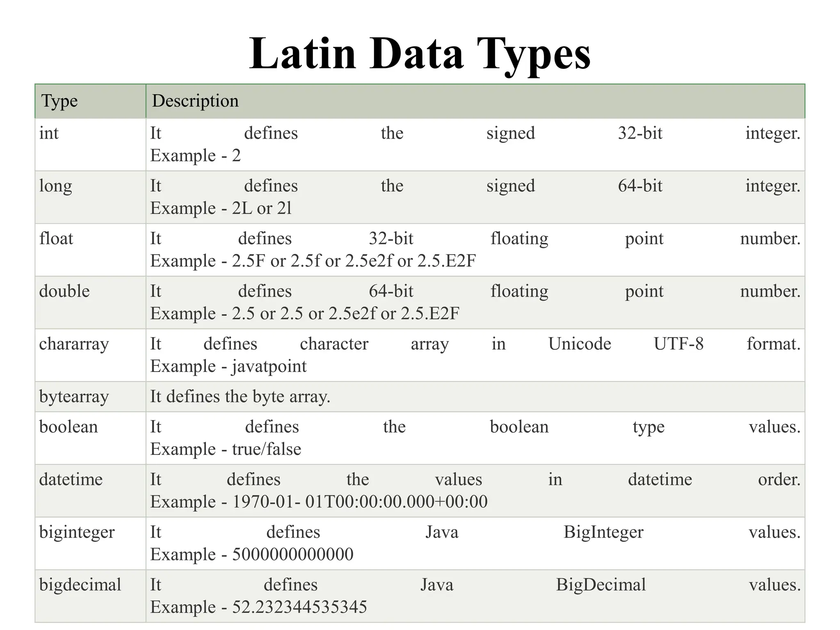
Task: Click the 'bytearray' type cell
Action: click(90, 397)
